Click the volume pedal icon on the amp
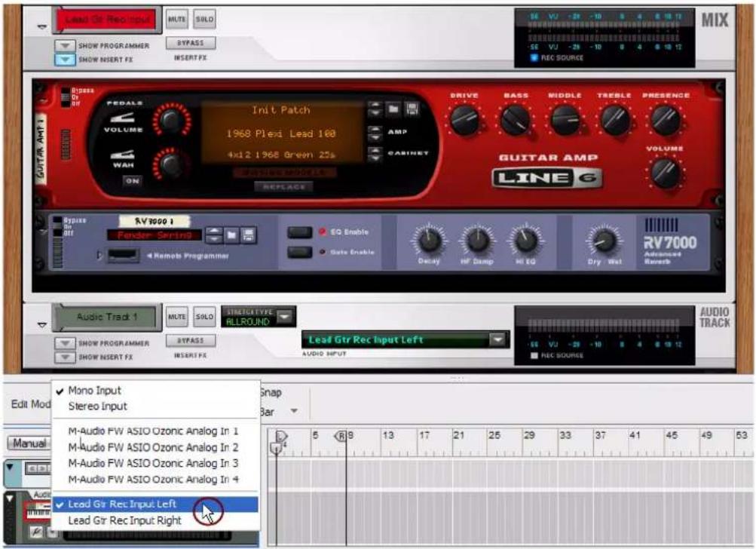Image resolution: width=756 pixels, height=549 pixels. (x=122, y=118)
